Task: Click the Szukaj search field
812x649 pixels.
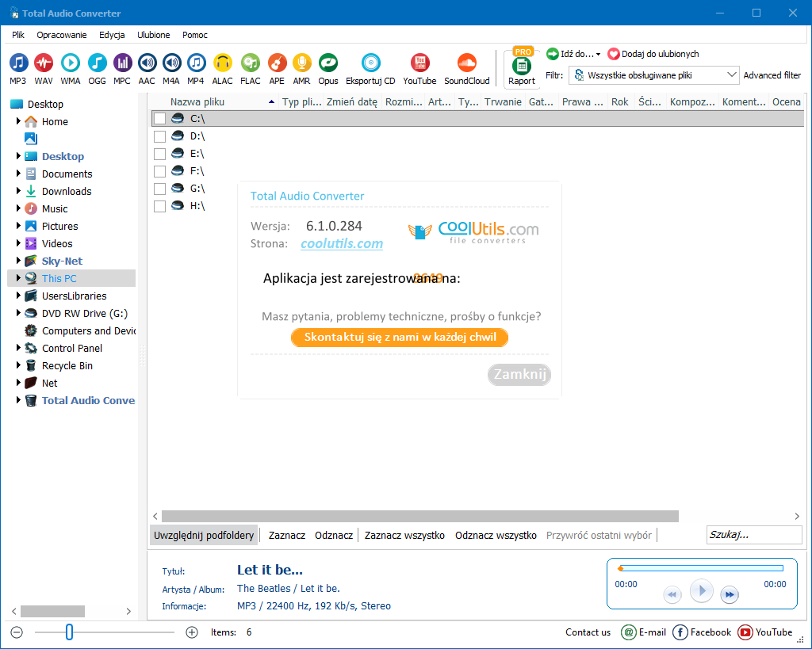Action: click(754, 535)
